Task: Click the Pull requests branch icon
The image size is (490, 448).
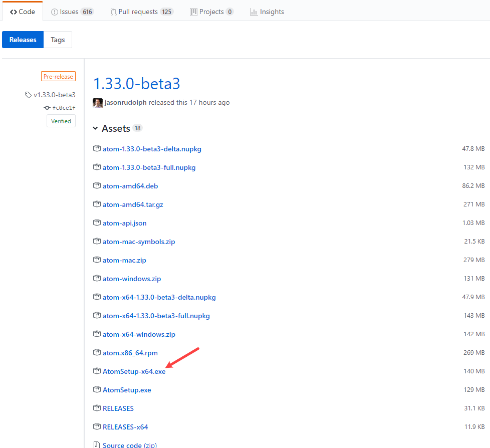Action: pyautogui.click(x=113, y=12)
